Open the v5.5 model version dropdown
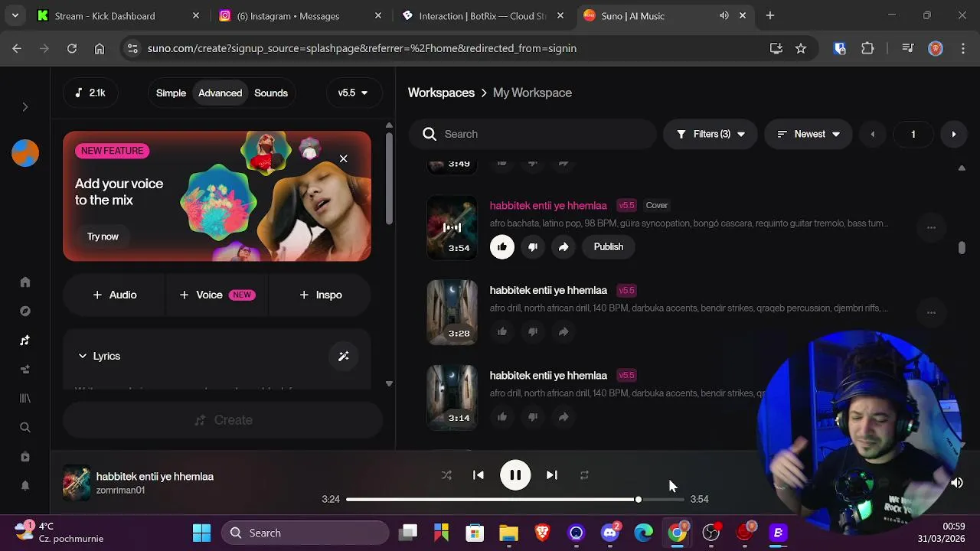 coord(353,93)
